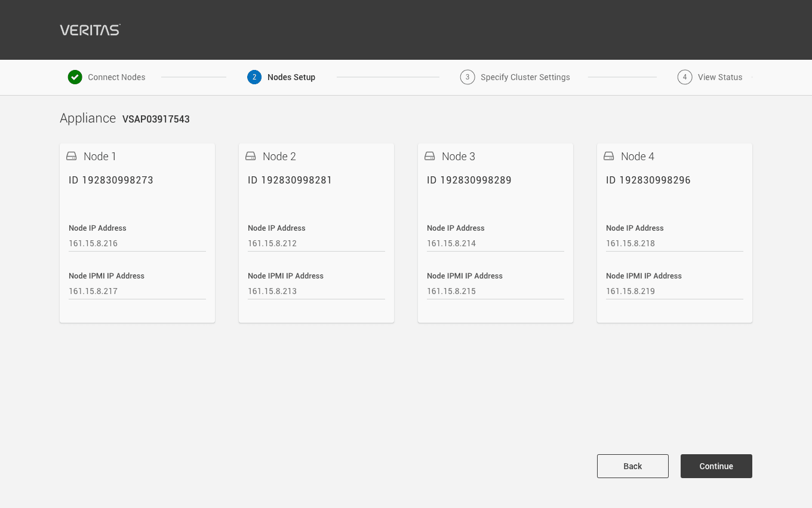Click ID 192830998296 text
Viewport: 812px width, 508px height.
[648, 180]
